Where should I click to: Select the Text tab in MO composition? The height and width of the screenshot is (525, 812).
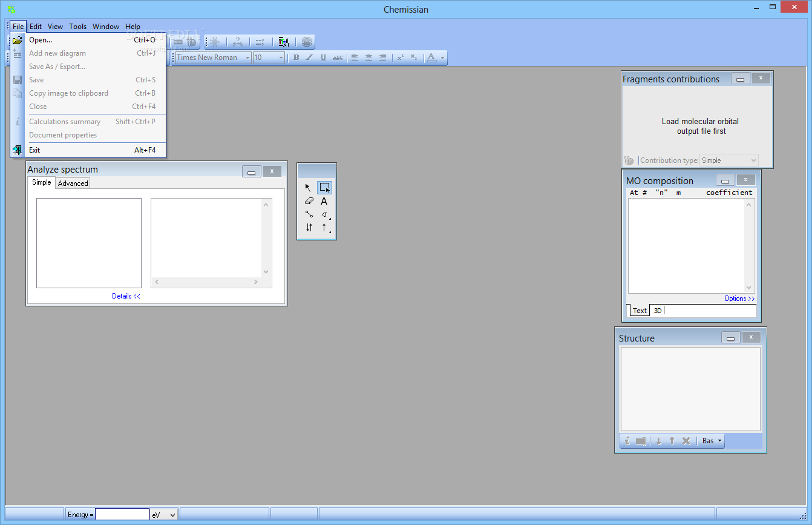[x=640, y=311]
